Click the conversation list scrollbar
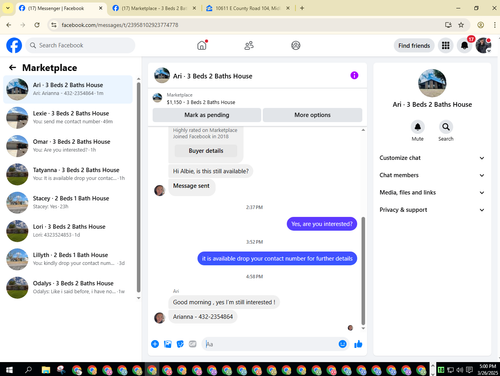 (x=139, y=187)
